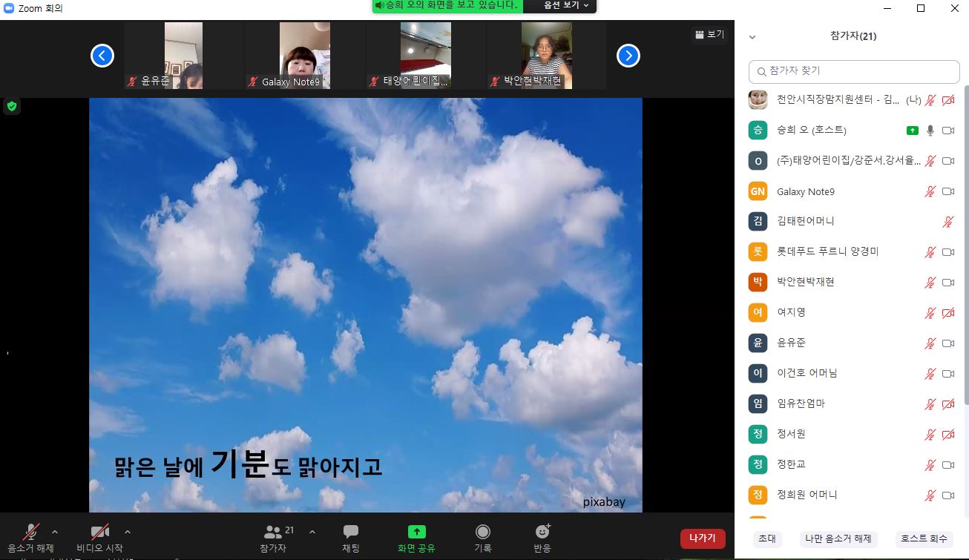Click the green encryption shield icon
969x560 pixels.
click(x=11, y=107)
